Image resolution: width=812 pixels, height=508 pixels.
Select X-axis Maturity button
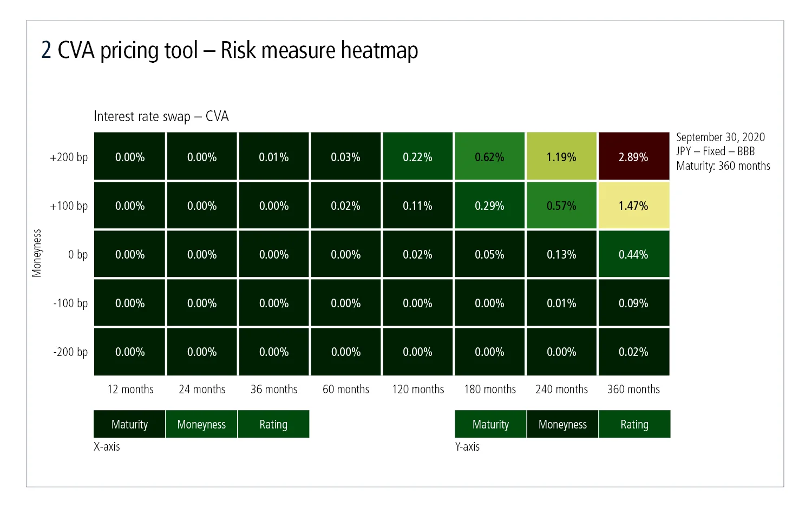click(129, 424)
